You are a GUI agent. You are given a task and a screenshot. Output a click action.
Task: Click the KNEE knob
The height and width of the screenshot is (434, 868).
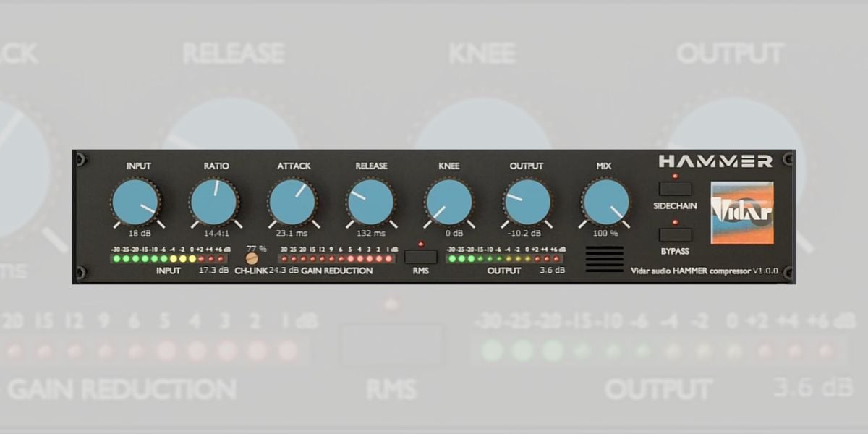(449, 202)
